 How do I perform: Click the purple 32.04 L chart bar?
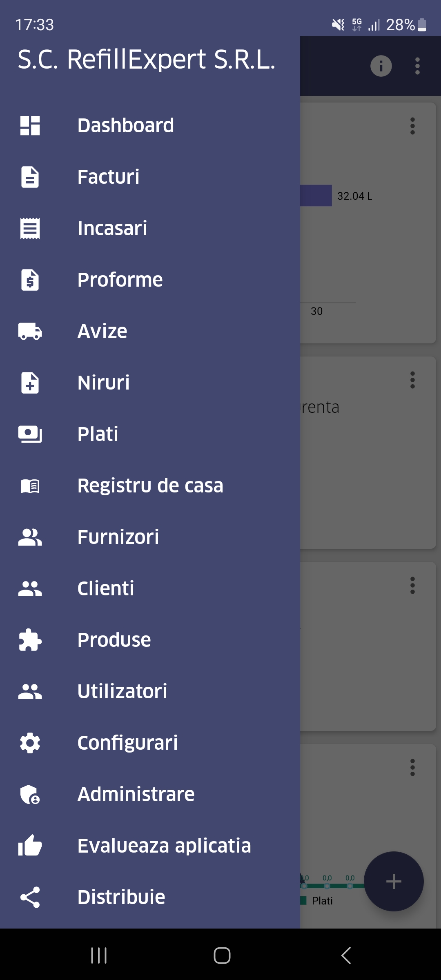(x=316, y=196)
